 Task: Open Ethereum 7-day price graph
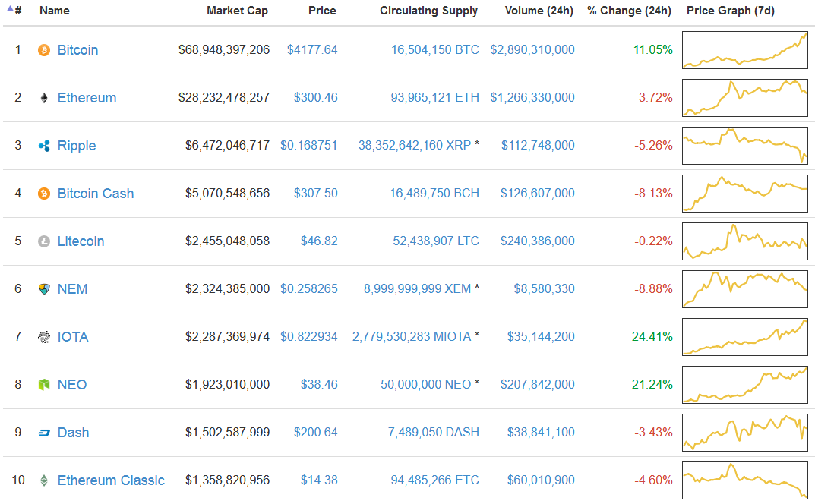pos(745,98)
